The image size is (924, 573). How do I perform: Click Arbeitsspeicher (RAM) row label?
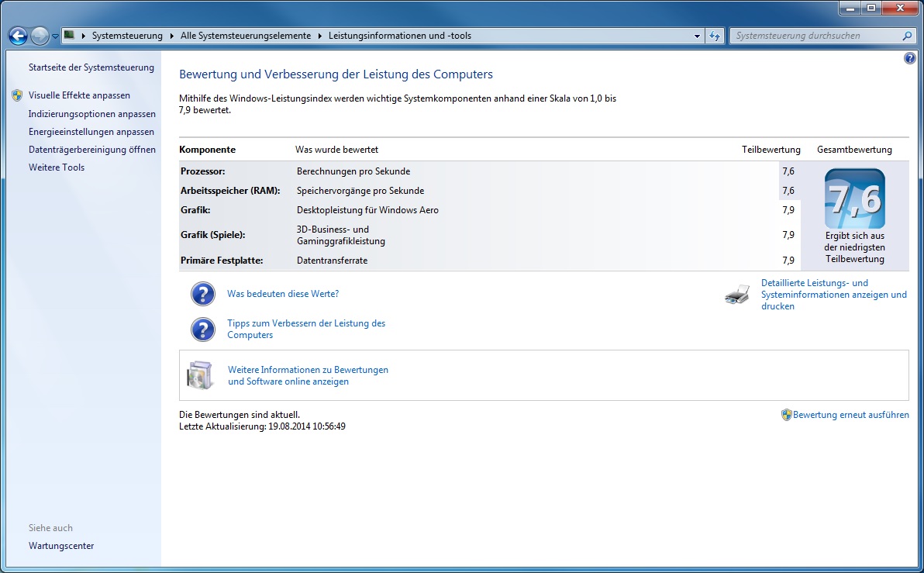[x=230, y=191]
